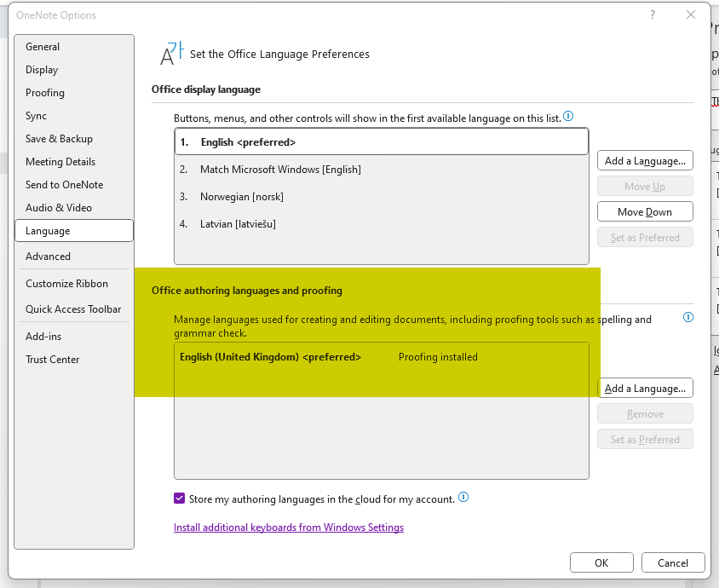719x588 pixels.
Task: Select English (United Kingdom) authoring language
Action: 382,357
